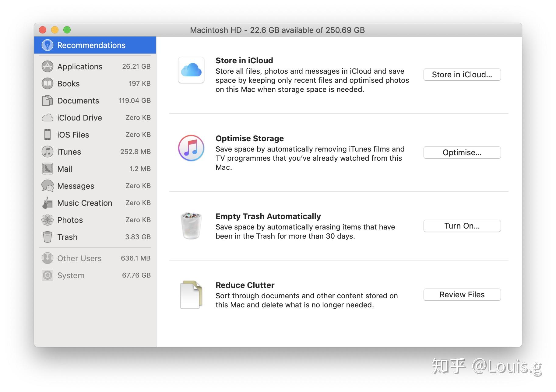Click the 252.8 MB iTunes size
The width and height of the screenshot is (556, 392).
(x=135, y=152)
